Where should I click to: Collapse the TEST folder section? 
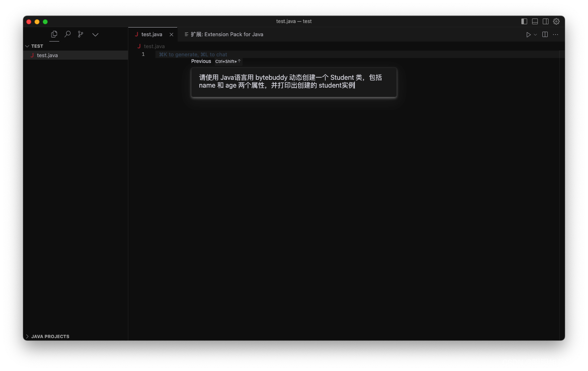point(76,46)
